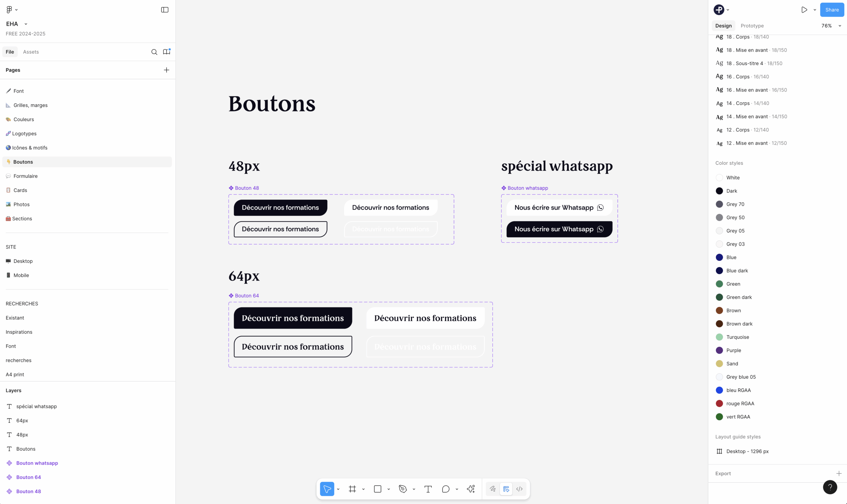Click the Share button
847x504 pixels.
pos(832,10)
